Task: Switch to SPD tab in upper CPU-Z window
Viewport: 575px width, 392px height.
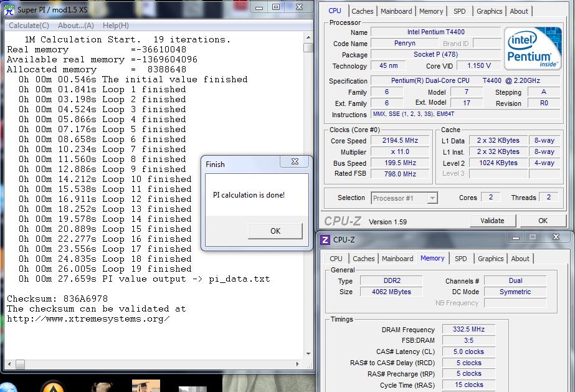Action: [x=460, y=11]
